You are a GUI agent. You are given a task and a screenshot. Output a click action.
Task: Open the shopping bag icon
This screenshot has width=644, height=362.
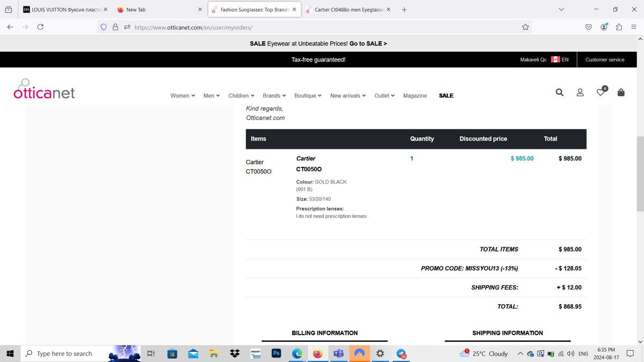[621, 92]
